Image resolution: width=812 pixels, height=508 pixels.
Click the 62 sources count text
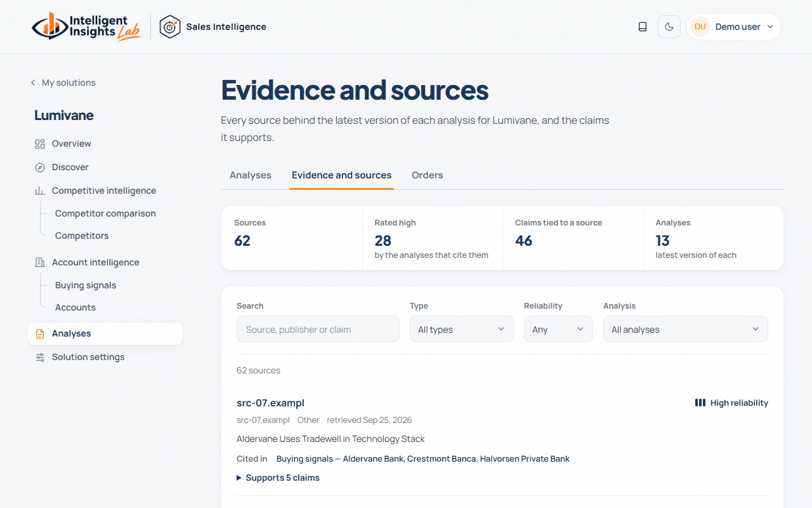pyautogui.click(x=258, y=370)
